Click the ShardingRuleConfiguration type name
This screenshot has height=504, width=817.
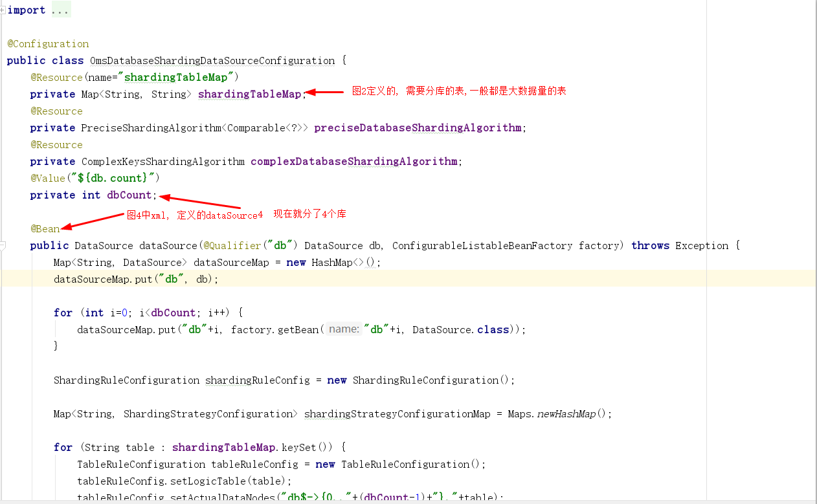(x=126, y=380)
